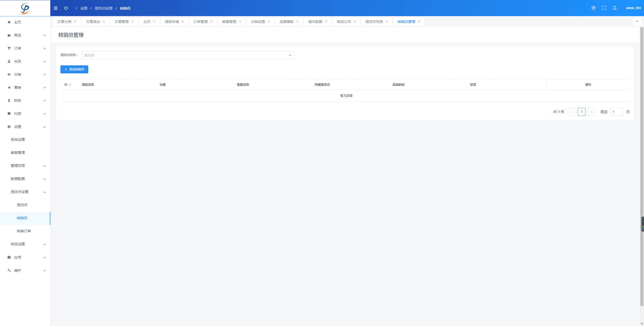The image size is (644, 326).
Task: Go to previous page arrow
Action: 572,112
